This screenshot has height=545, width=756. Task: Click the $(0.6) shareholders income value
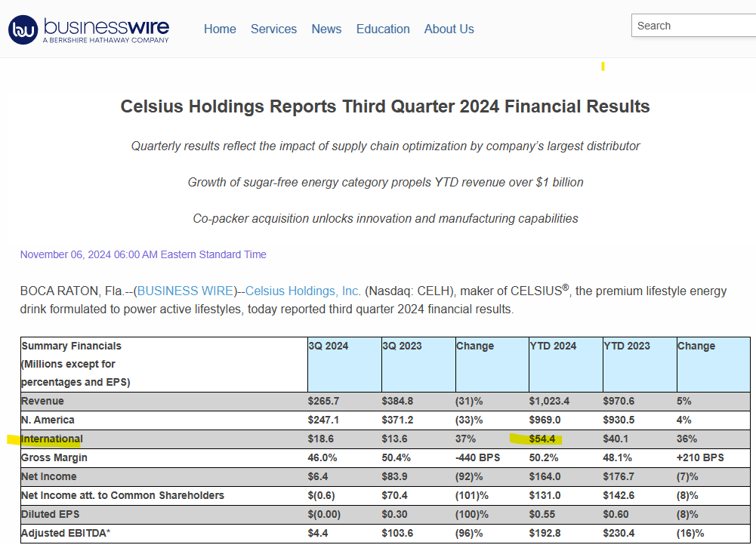point(321,495)
